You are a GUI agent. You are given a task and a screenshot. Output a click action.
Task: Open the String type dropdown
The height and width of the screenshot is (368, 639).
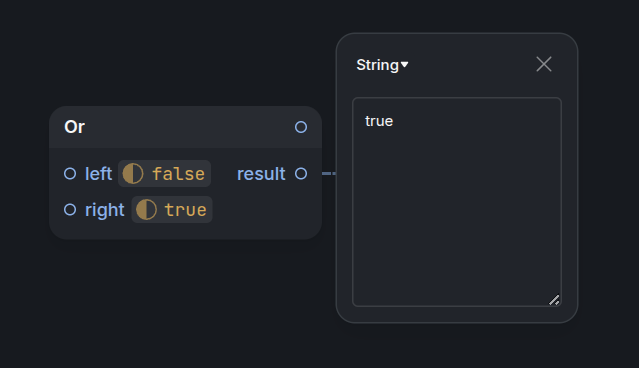click(x=382, y=65)
